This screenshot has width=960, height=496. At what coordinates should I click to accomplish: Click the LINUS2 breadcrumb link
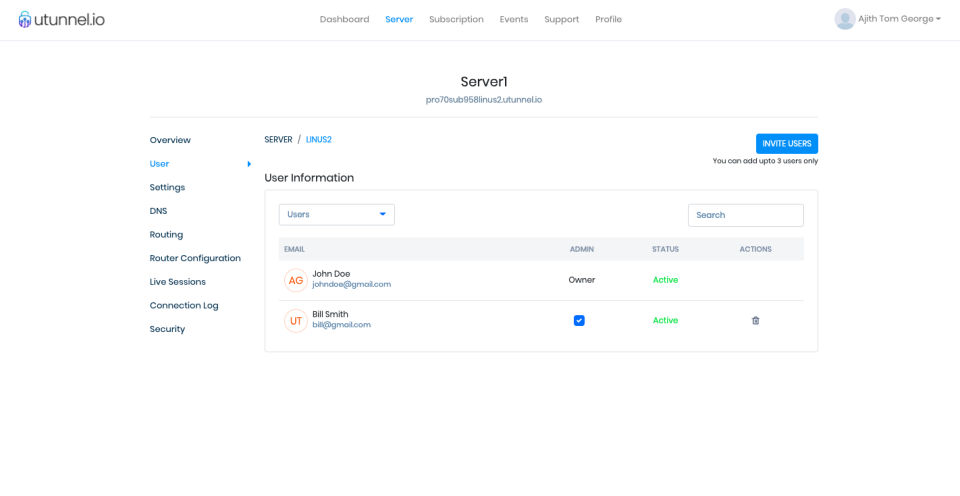click(318, 140)
